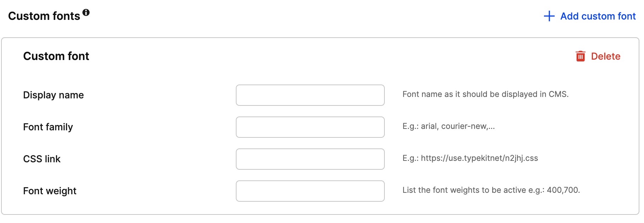Click the info icon beside Custom fonts
Viewport: 644px width, 223px height.
click(x=86, y=12)
